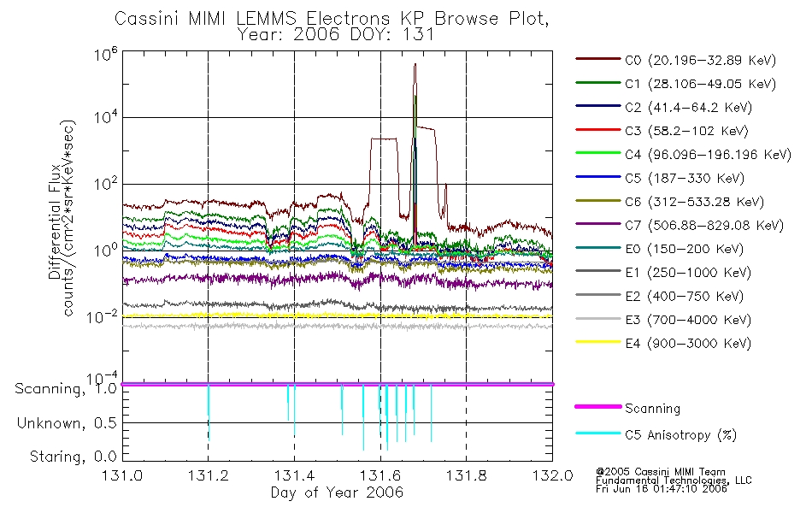Click the E3 light gray legend line
The height and width of the screenshot is (513, 812).
point(598,318)
